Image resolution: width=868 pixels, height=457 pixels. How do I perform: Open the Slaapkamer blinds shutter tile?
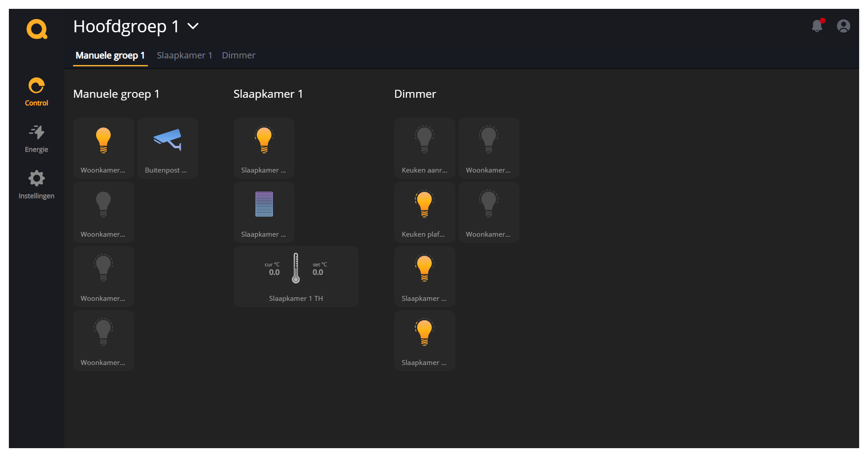264,212
